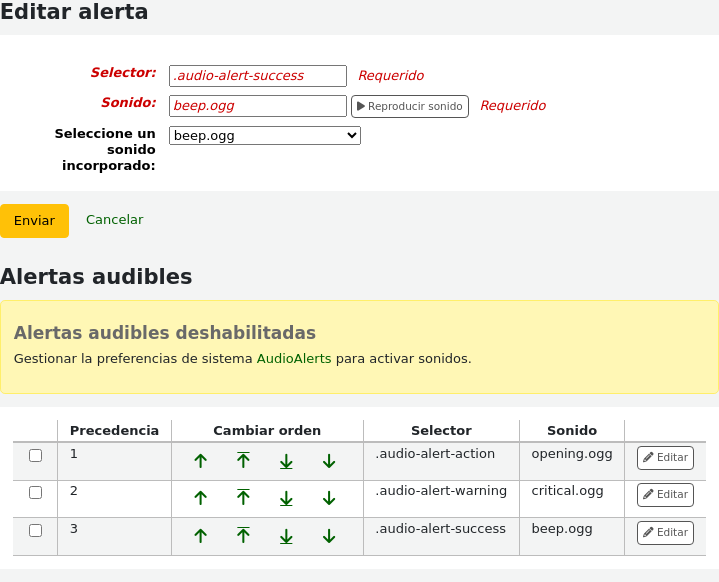Open the built-in sound dropdown
The height and width of the screenshot is (582, 719).
pyautogui.click(x=264, y=136)
